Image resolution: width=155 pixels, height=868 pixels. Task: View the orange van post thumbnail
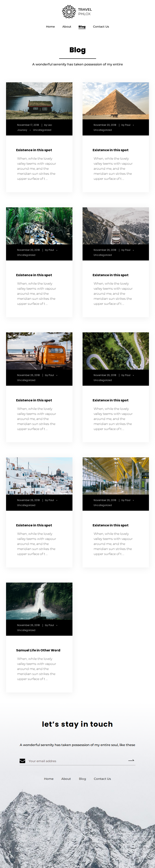click(39, 351)
